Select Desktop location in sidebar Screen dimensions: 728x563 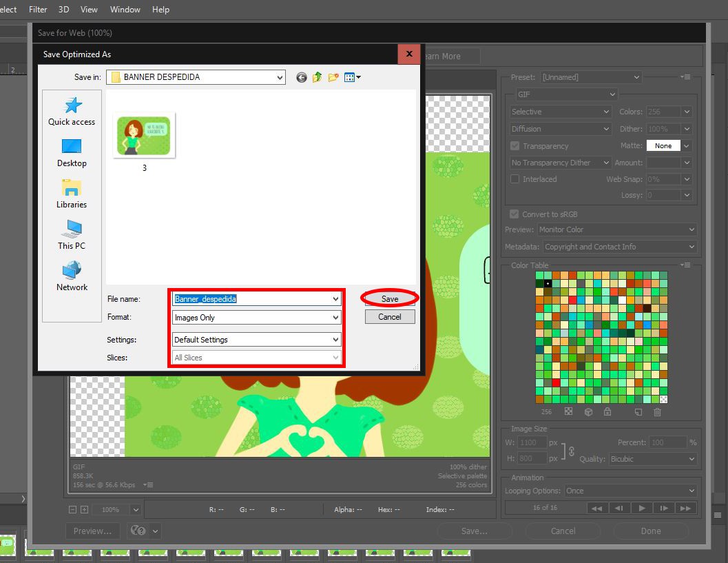pyautogui.click(x=72, y=153)
